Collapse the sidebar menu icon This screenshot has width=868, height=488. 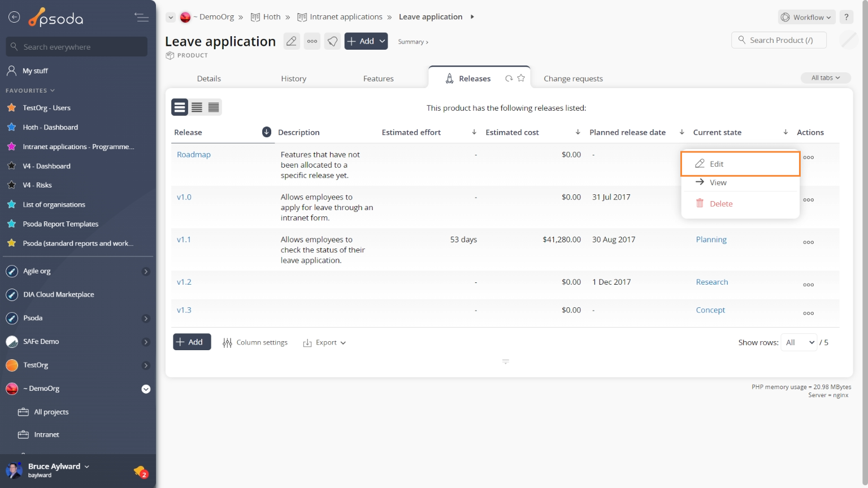[142, 18]
